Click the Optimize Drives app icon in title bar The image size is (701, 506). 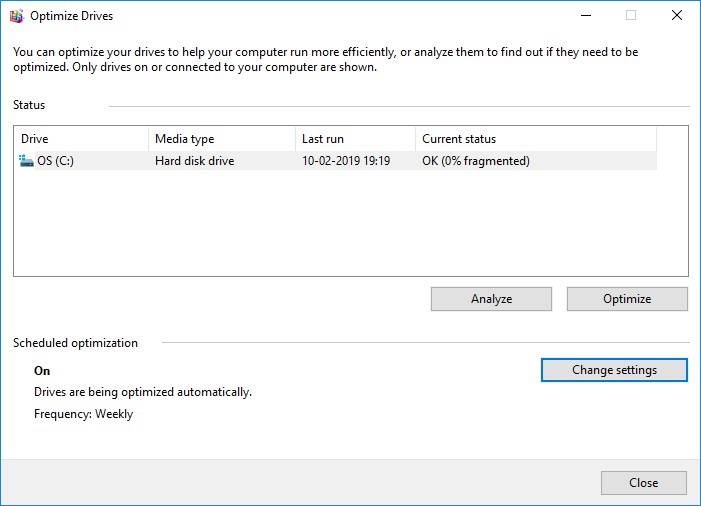coord(17,16)
